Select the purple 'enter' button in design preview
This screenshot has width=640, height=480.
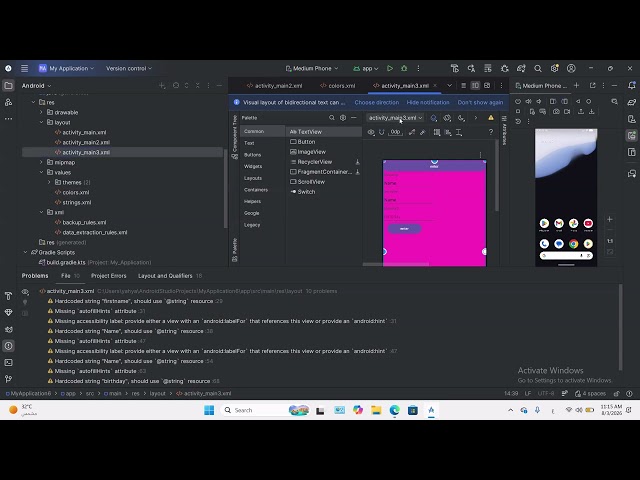(x=404, y=229)
